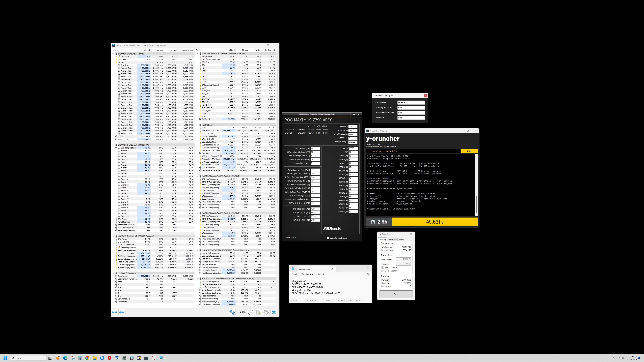The height and width of the screenshot is (362, 644).
Task: Click Windows taskbar Suche search box
Action: point(28,358)
